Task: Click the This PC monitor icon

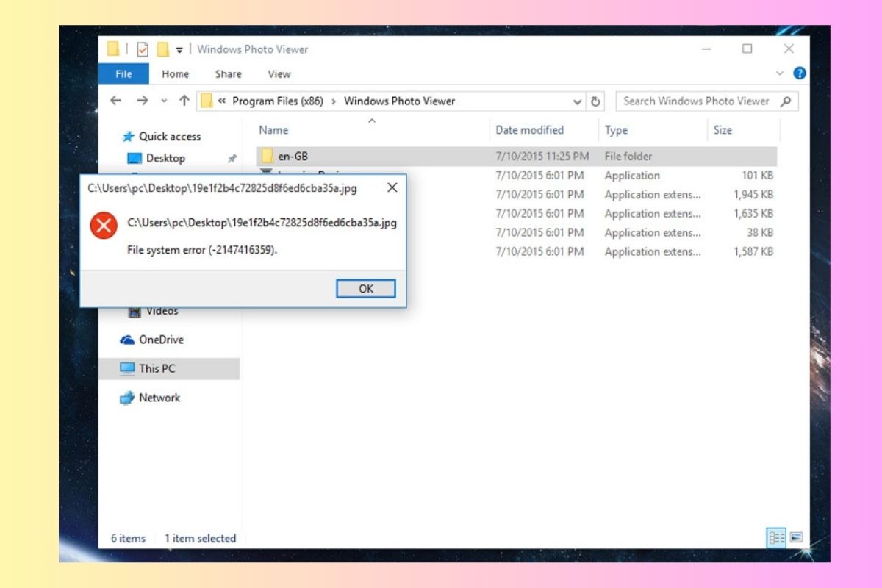Action: click(127, 368)
